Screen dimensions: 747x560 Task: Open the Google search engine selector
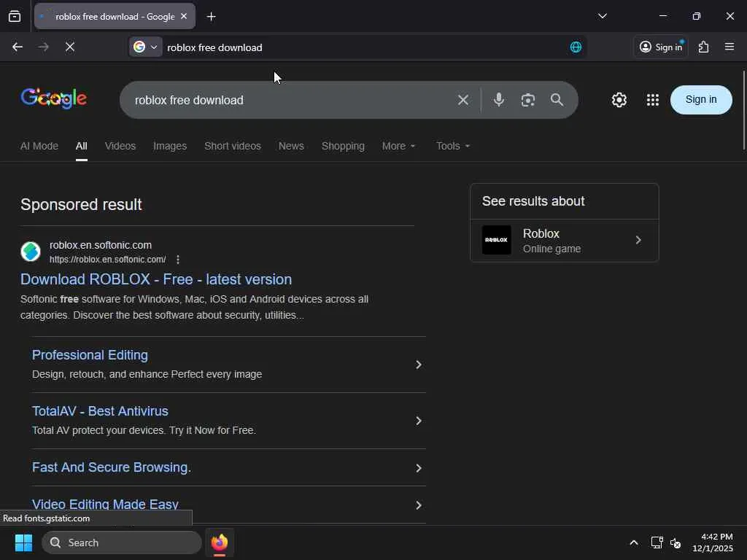tap(145, 47)
